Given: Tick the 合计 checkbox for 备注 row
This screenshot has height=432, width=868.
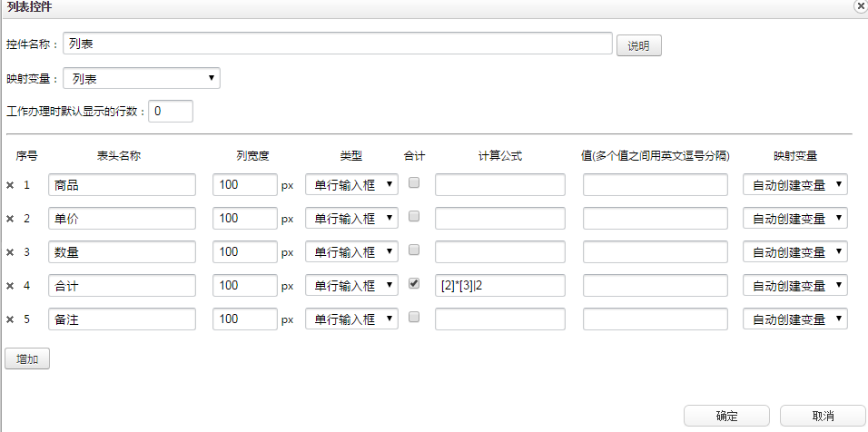Looking at the screenshot, I should click(x=414, y=317).
